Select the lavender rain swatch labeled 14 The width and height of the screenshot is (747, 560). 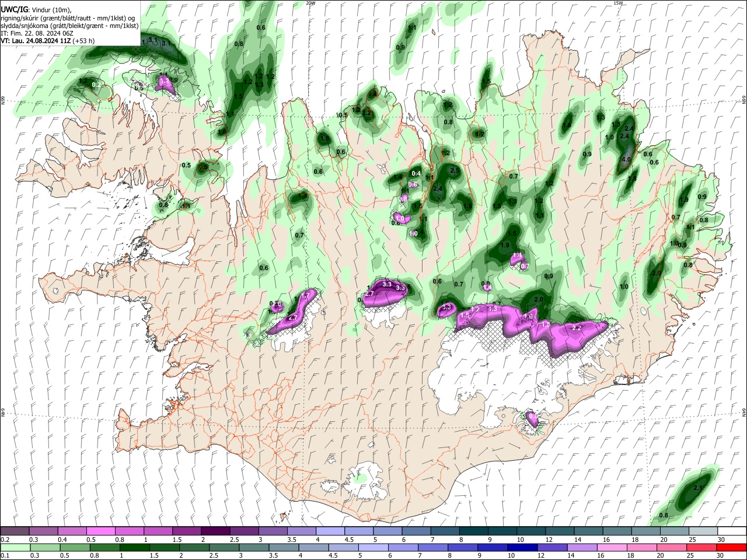tap(582, 547)
